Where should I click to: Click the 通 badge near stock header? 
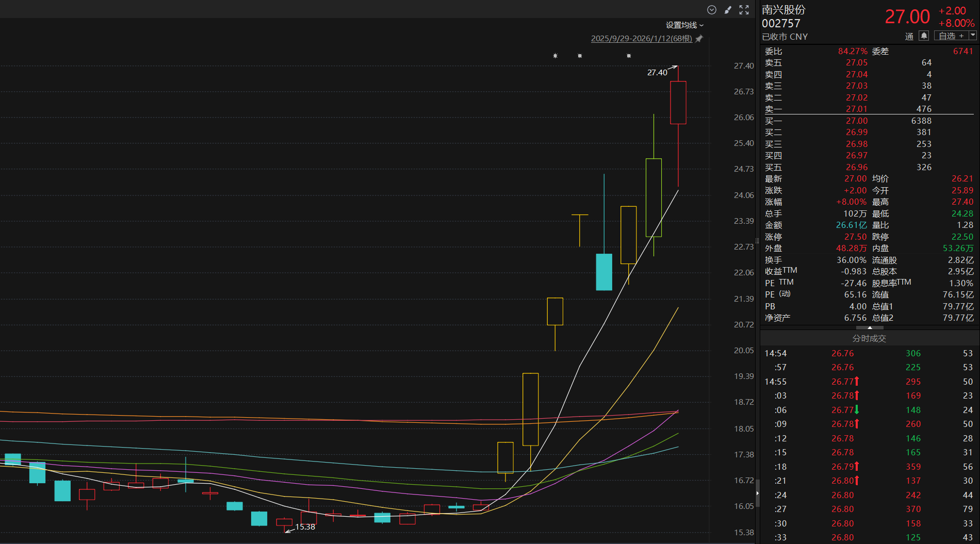[x=909, y=36]
